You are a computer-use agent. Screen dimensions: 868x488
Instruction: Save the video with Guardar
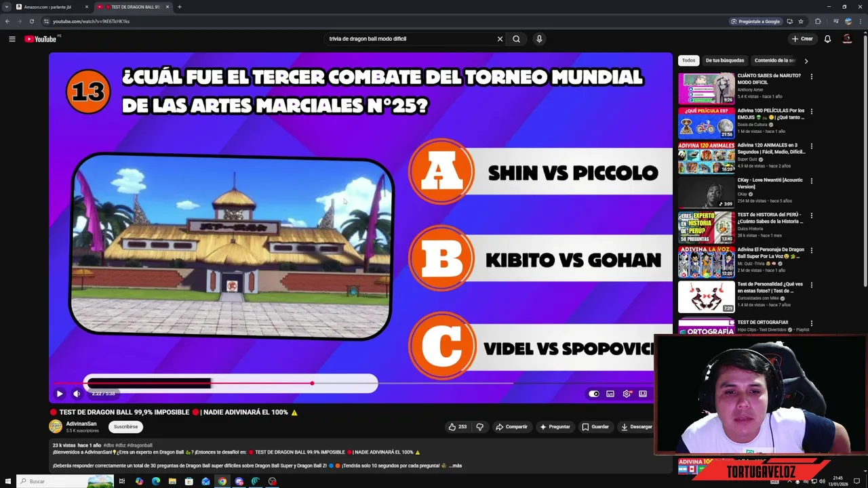coord(595,427)
